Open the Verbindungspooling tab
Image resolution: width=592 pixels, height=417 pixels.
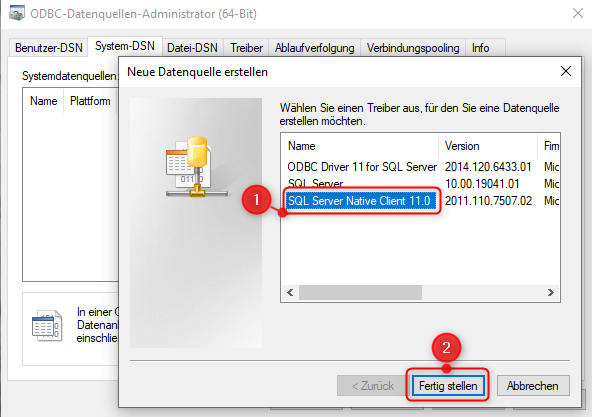[x=413, y=48]
